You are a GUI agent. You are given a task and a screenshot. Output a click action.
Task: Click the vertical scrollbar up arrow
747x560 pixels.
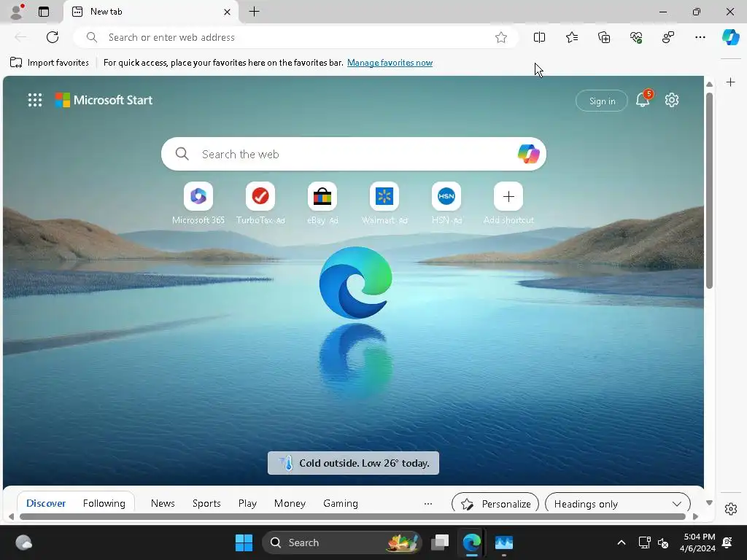click(x=709, y=84)
